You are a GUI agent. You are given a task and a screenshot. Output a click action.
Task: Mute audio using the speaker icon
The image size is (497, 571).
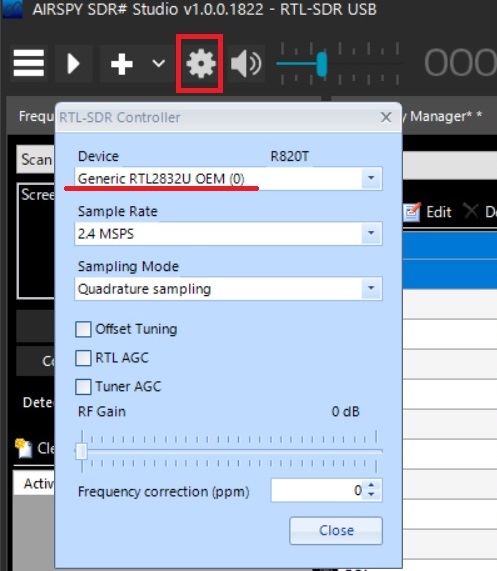point(246,64)
